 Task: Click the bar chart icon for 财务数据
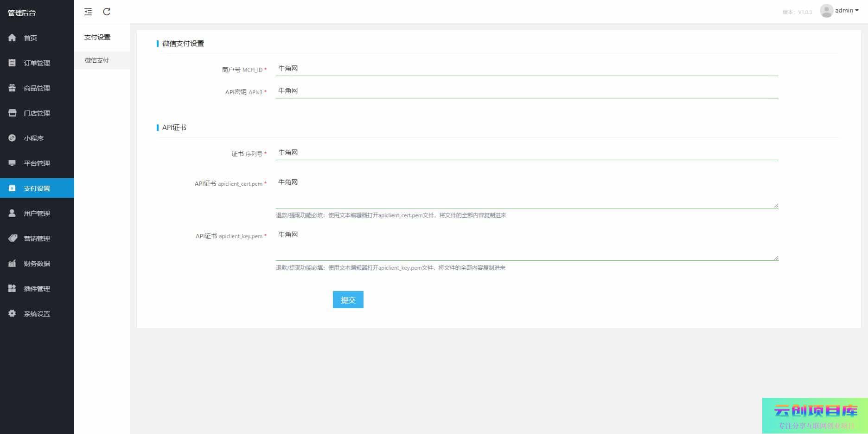[12, 263]
